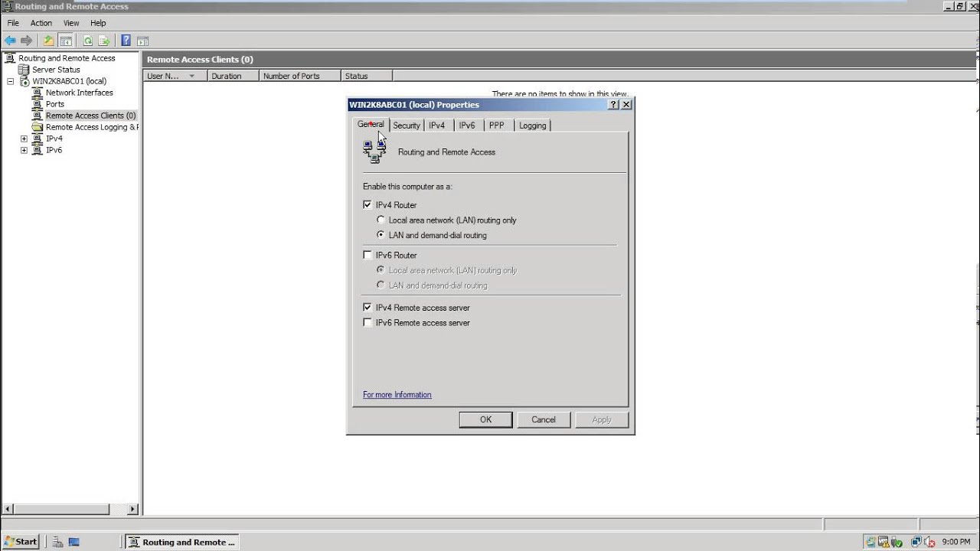Click the 9:00 PM taskbar clock
Viewport: 980px width, 551px height.
pyautogui.click(x=955, y=542)
